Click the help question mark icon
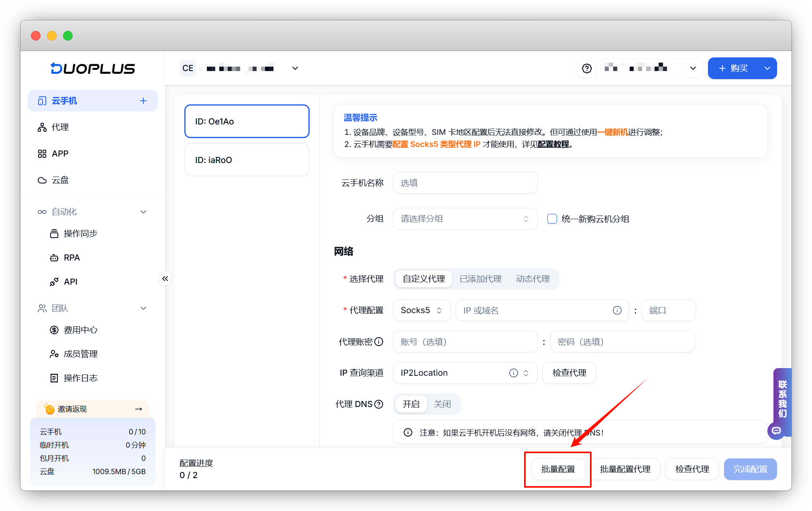812x511 pixels. pyautogui.click(x=587, y=68)
